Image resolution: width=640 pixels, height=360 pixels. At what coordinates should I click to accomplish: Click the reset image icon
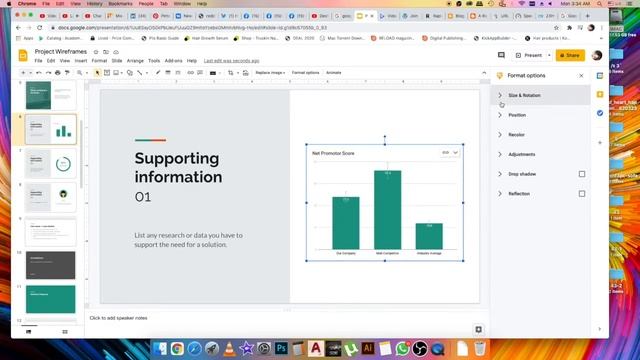coord(245,73)
